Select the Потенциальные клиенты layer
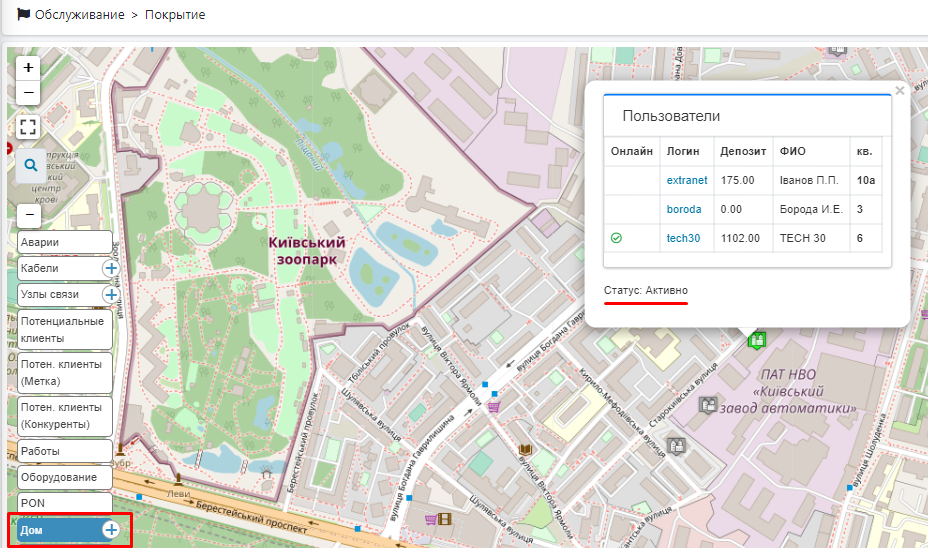 click(x=65, y=329)
